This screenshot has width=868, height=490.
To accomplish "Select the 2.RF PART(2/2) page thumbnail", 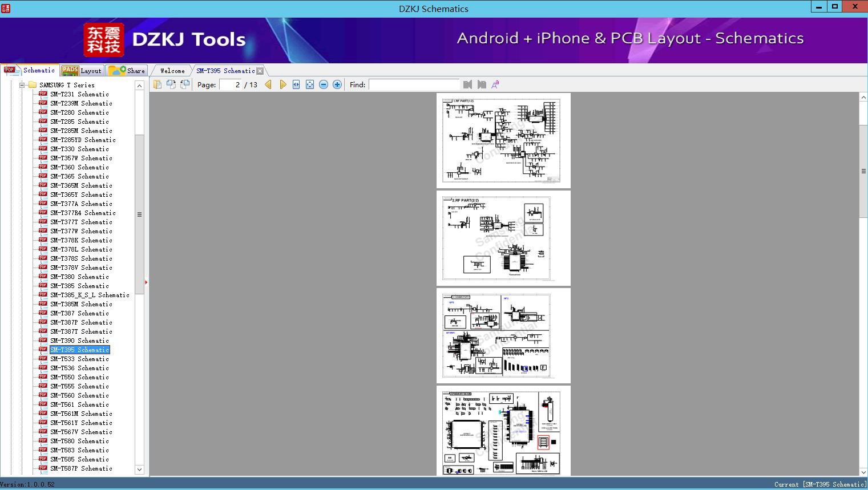I will coord(503,238).
